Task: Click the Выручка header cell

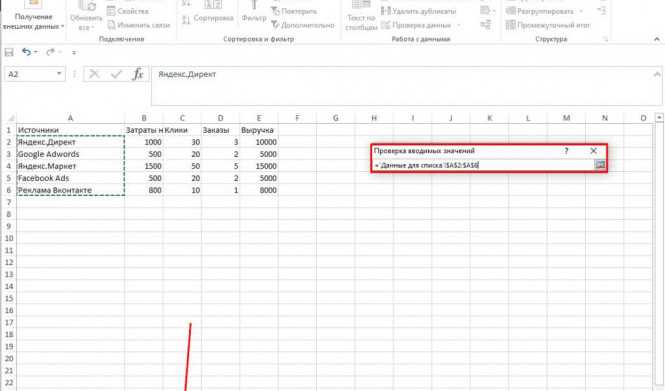Action: pyautogui.click(x=259, y=130)
